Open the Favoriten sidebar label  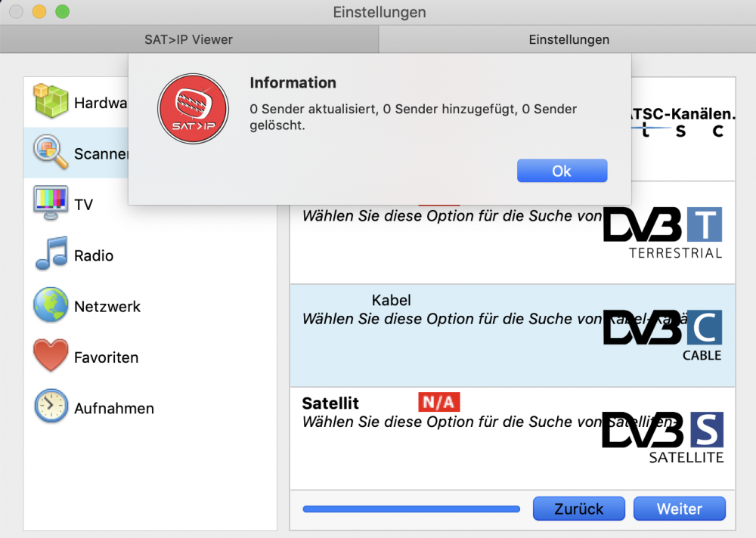(107, 357)
